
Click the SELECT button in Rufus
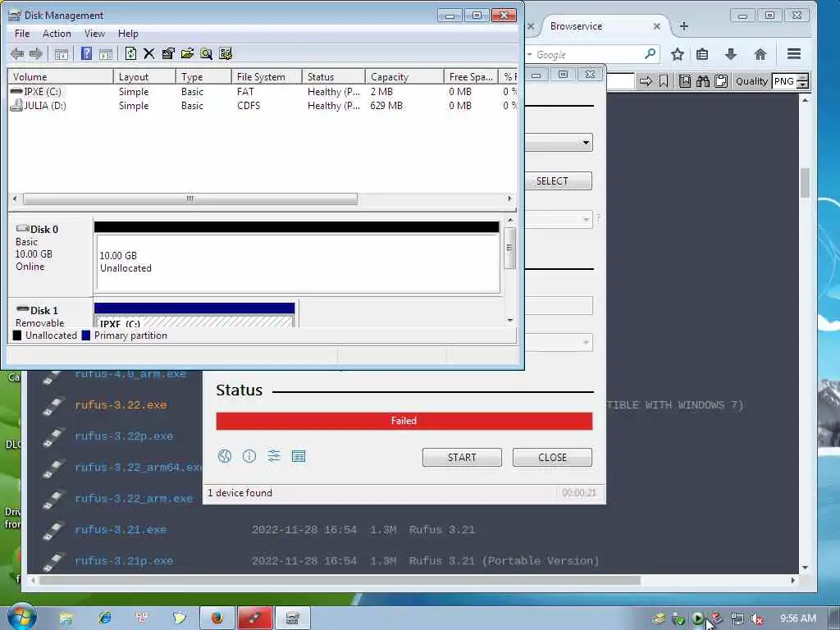[552, 181]
